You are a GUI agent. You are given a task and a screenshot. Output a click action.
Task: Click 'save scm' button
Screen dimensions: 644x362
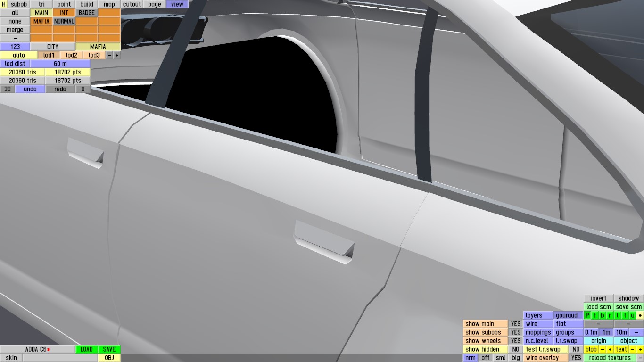point(629,307)
